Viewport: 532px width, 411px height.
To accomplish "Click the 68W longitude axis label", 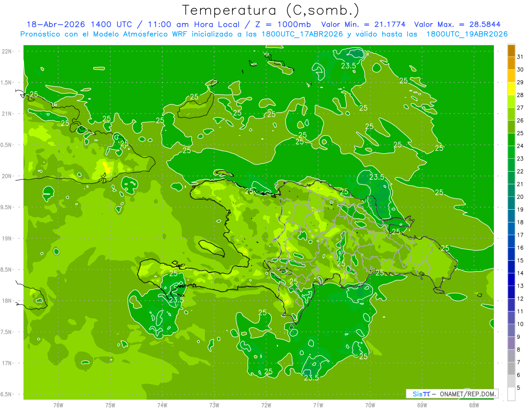I will tap(474, 405).
